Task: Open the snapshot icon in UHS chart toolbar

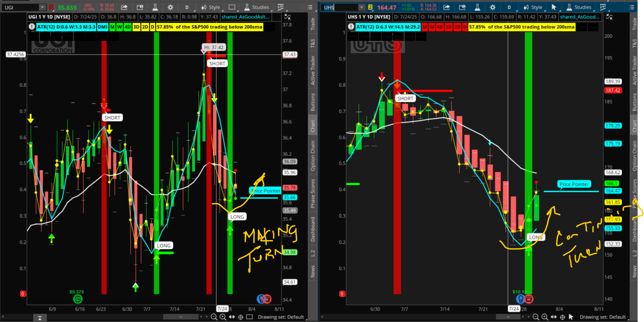Action: 462,7
